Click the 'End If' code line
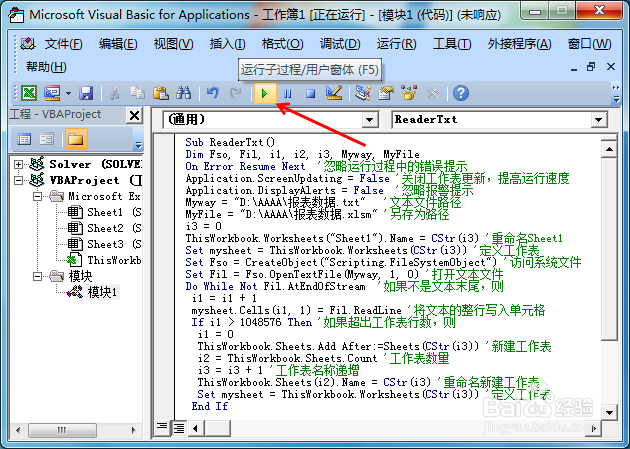Image resolution: width=630 pixels, height=449 pixels. [x=210, y=406]
